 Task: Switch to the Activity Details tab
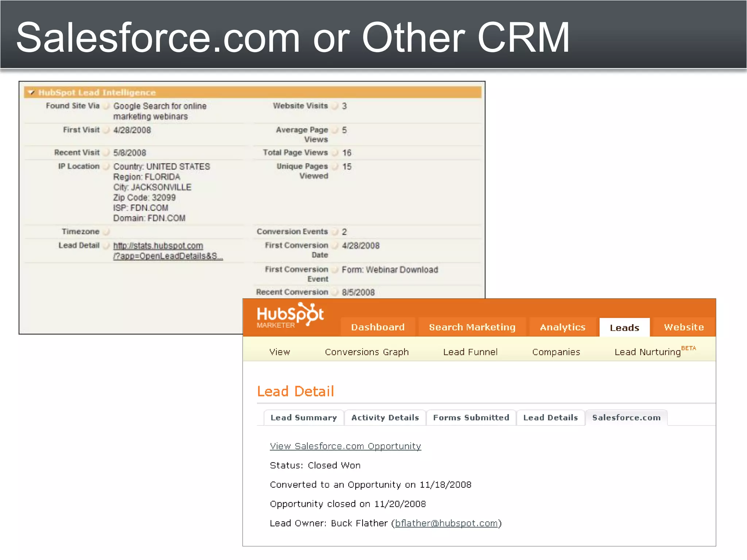(385, 417)
